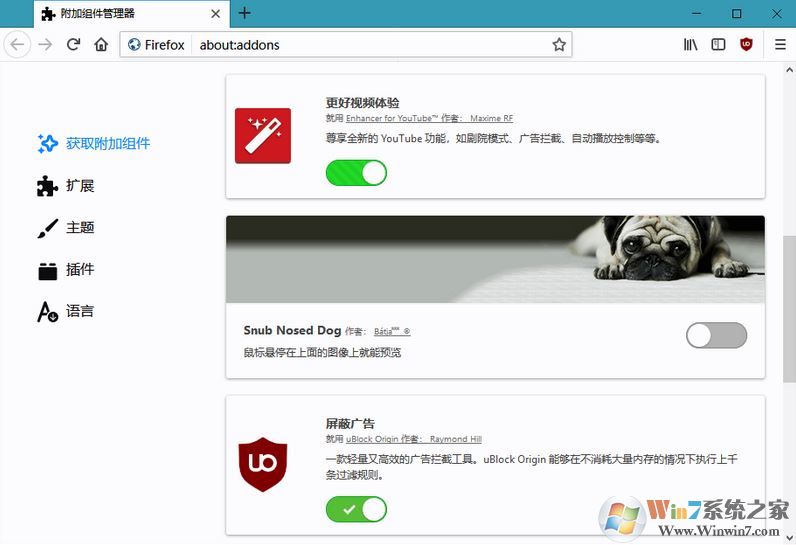Open the Snub Nosed Dog author link
Viewport: 796px width, 545px height.
(392, 332)
